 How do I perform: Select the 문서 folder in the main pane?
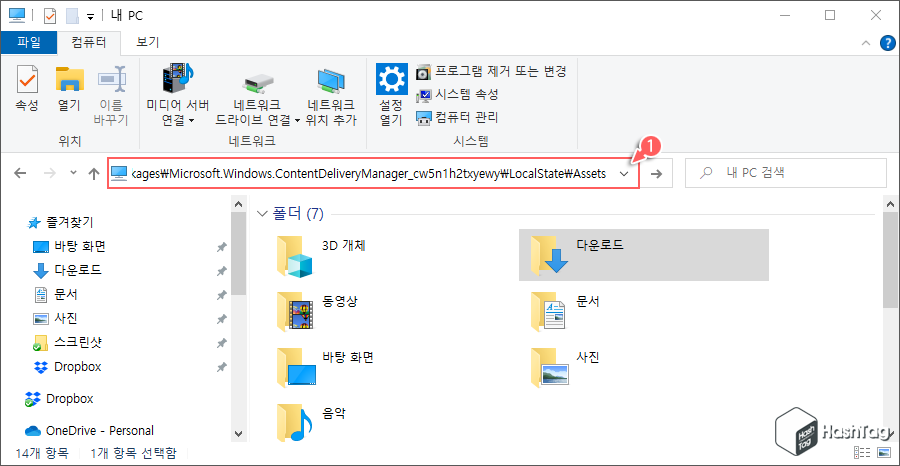(567, 310)
